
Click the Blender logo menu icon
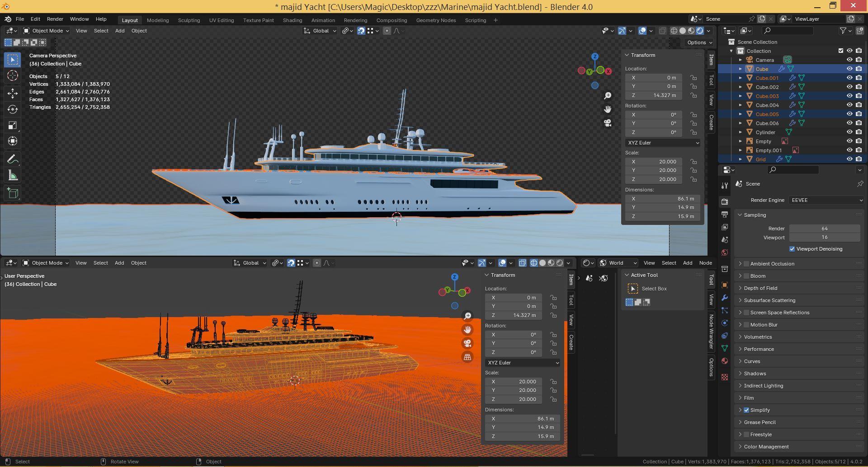tap(8, 19)
